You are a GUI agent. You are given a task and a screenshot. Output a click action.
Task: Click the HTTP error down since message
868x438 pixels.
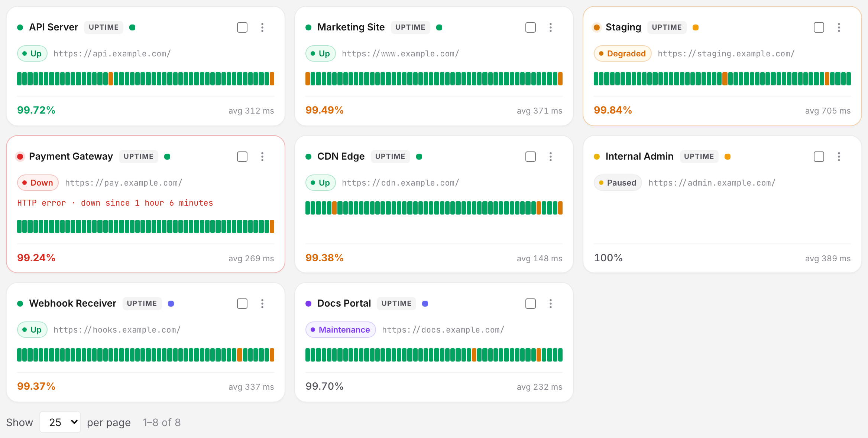click(x=115, y=203)
